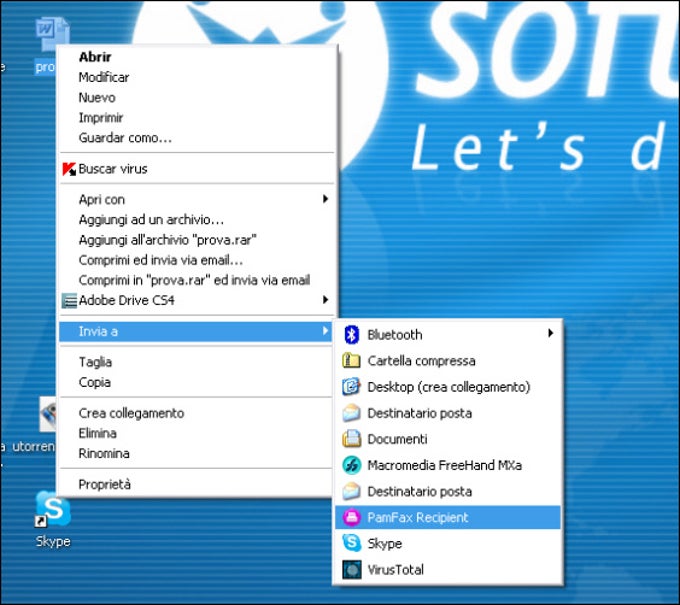Choose the Macromedia FreeHand MXa label
Image resolution: width=680 pixels, height=605 pixels.
click(x=445, y=465)
